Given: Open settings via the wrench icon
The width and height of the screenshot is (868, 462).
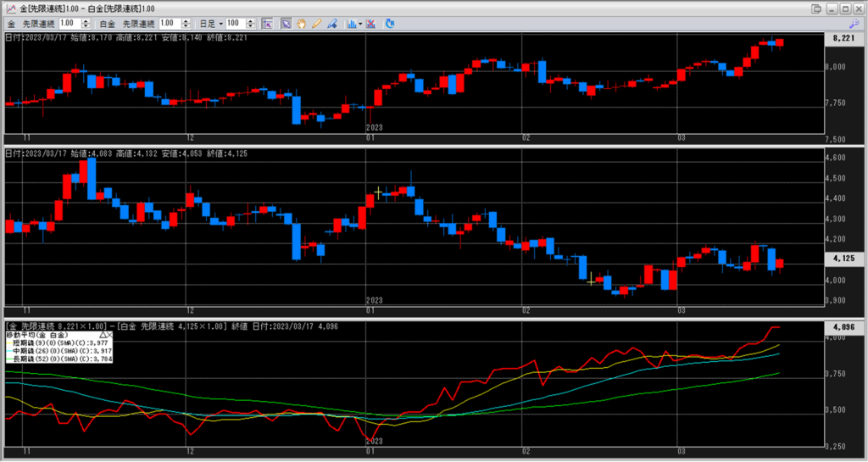Looking at the screenshot, I should coord(854,24).
